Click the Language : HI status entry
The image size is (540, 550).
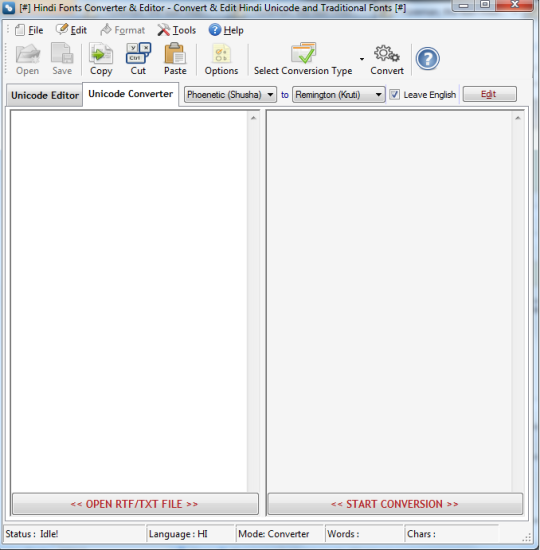pos(178,534)
